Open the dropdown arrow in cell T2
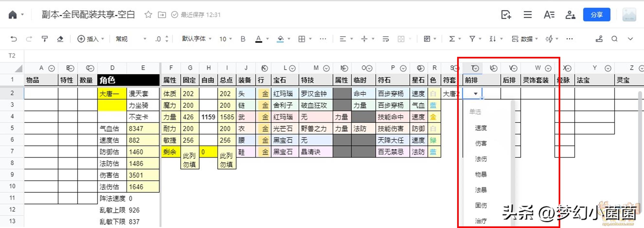The height and width of the screenshot is (228, 644). [x=476, y=94]
